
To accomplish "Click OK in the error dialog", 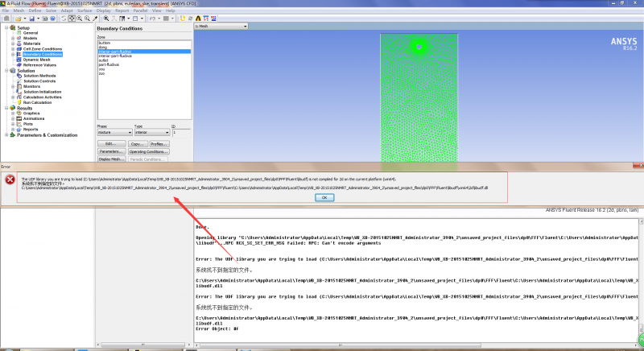I will tap(324, 197).
